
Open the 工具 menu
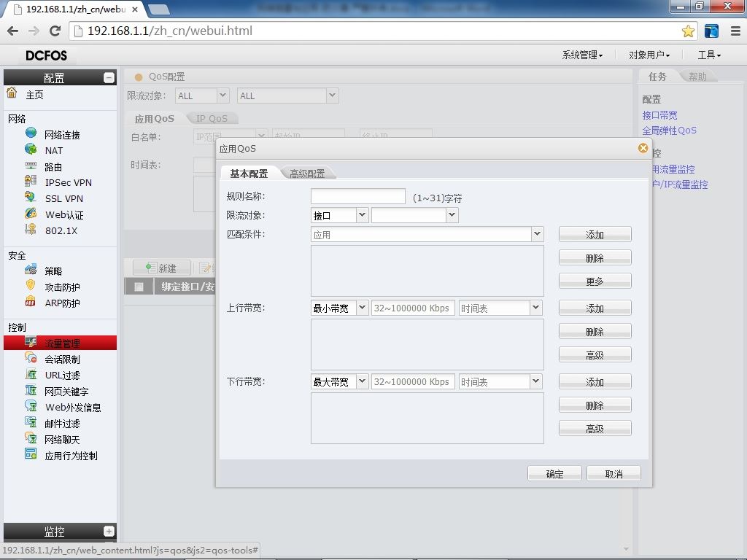coord(709,55)
